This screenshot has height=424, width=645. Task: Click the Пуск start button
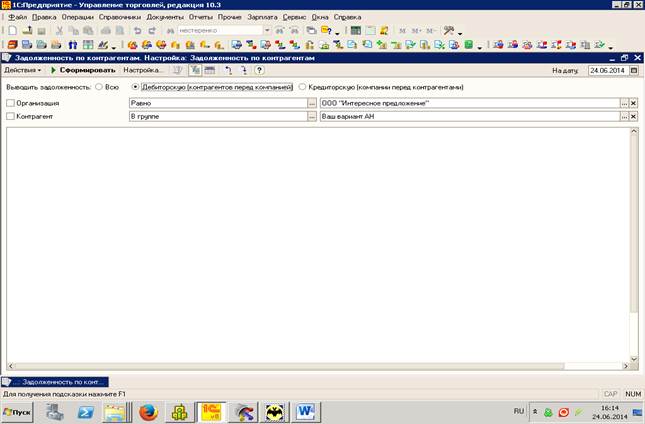pos(17,412)
